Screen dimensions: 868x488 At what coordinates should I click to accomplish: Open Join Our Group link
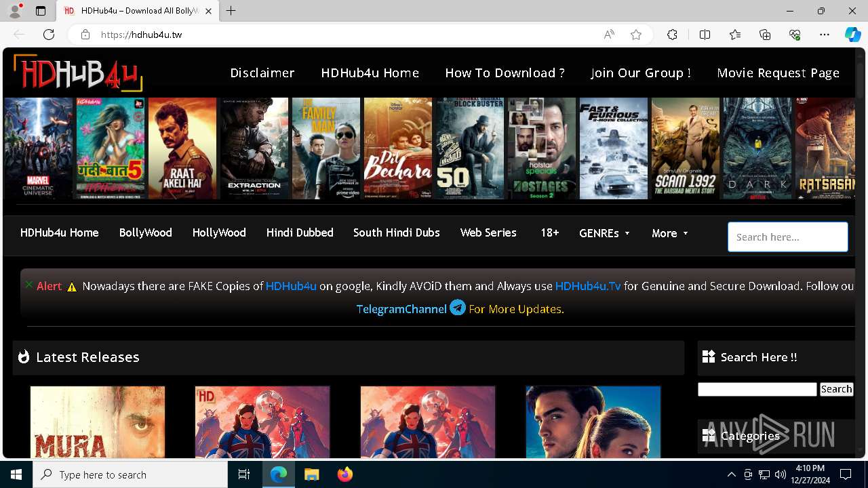[641, 73]
